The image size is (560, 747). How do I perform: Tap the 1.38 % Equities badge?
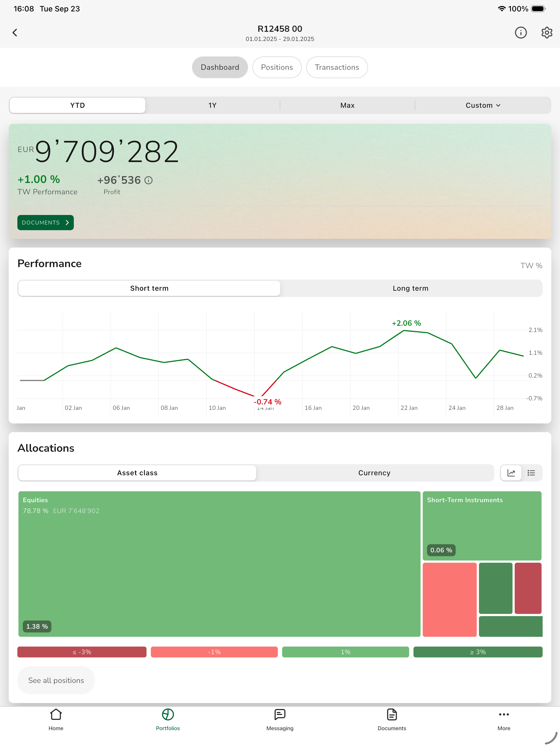pos(37,626)
